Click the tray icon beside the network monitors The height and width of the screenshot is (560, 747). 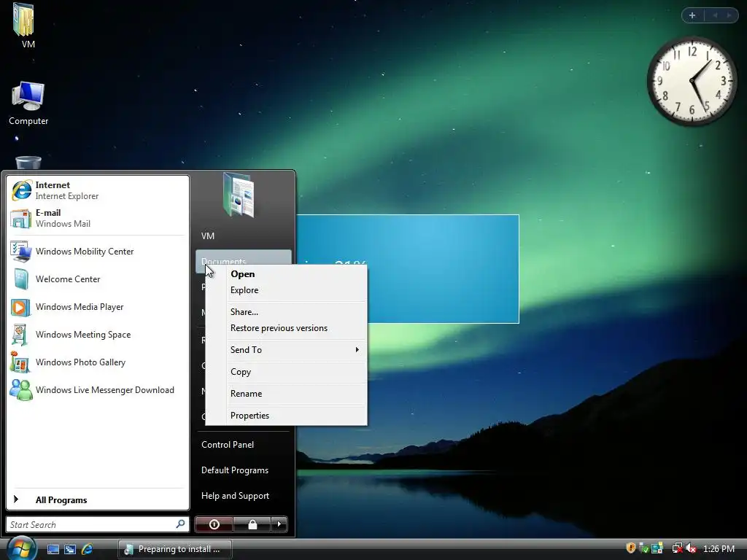657,548
